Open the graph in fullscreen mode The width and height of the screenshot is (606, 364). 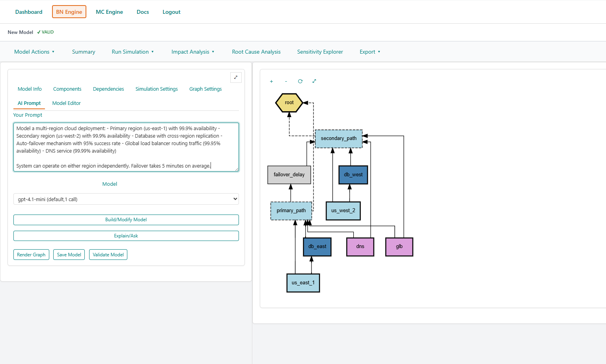point(314,81)
